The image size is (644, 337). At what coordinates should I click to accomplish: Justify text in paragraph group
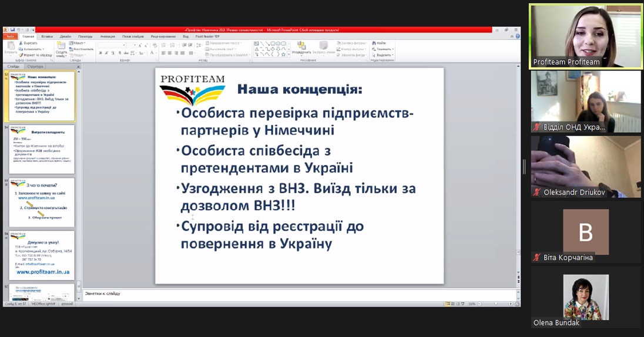[182, 53]
